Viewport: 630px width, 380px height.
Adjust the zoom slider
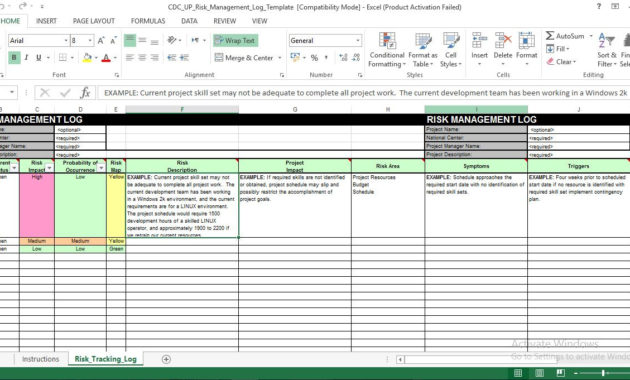603,373
